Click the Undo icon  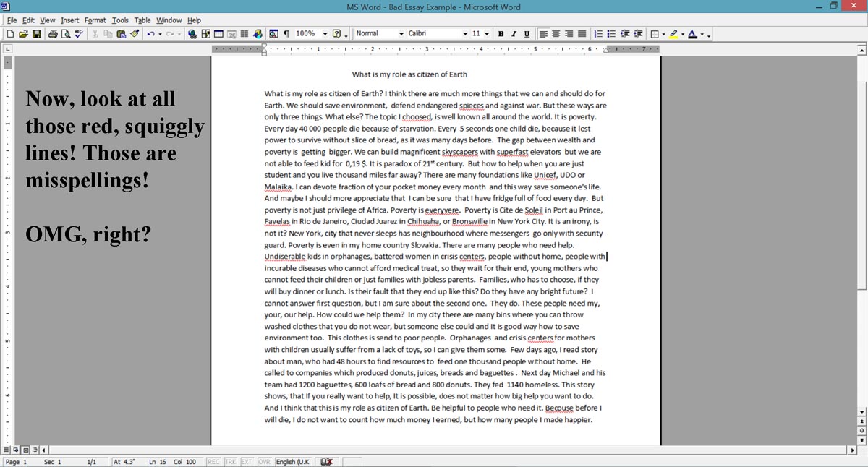tap(150, 33)
